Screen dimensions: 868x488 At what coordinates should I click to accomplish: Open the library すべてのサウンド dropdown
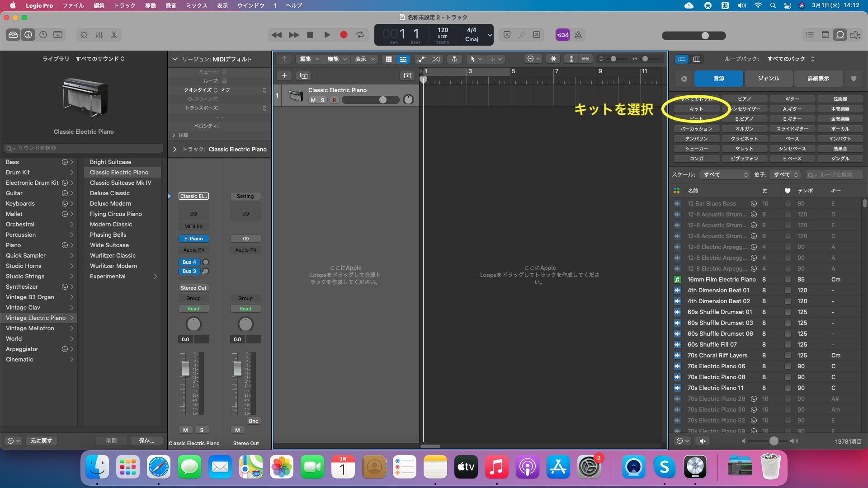coord(100,59)
